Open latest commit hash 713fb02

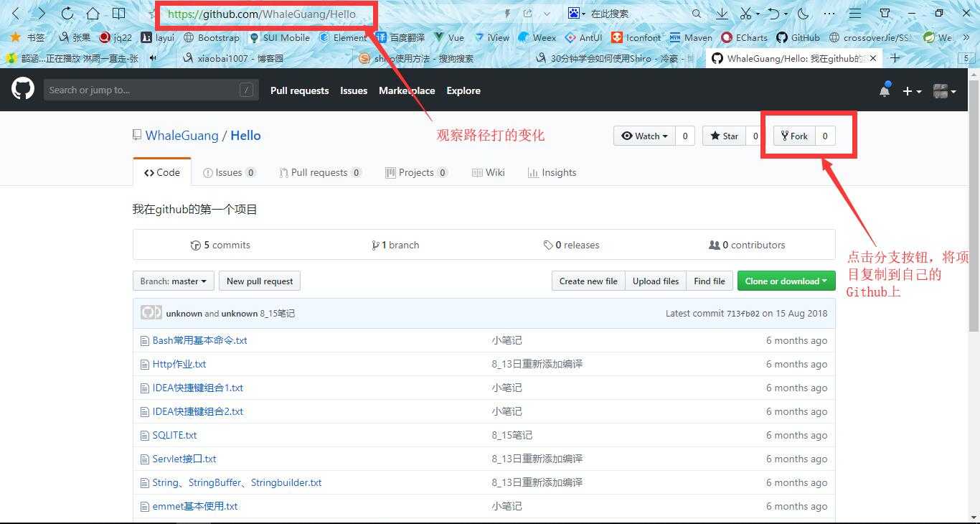pos(743,314)
